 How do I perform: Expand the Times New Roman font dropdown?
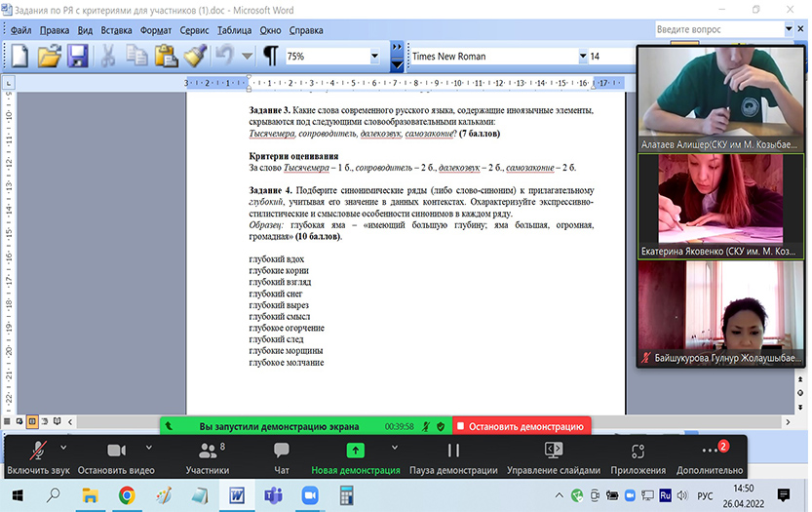click(x=583, y=57)
